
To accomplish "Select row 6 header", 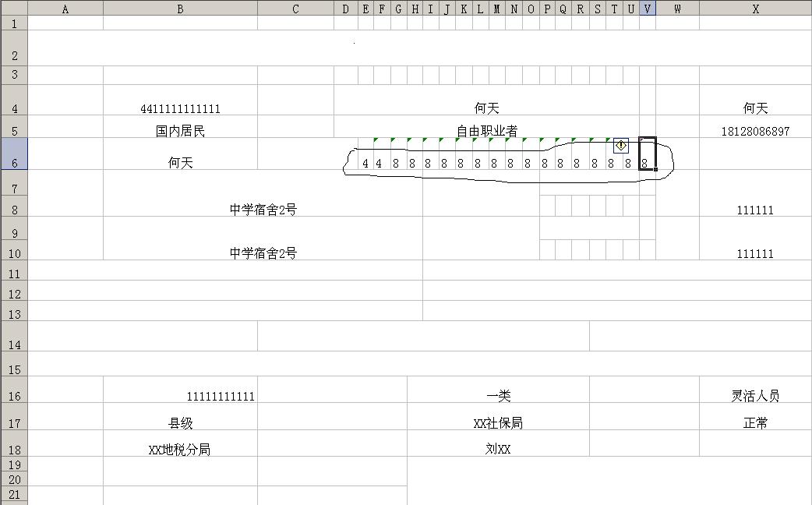I will point(13,154).
